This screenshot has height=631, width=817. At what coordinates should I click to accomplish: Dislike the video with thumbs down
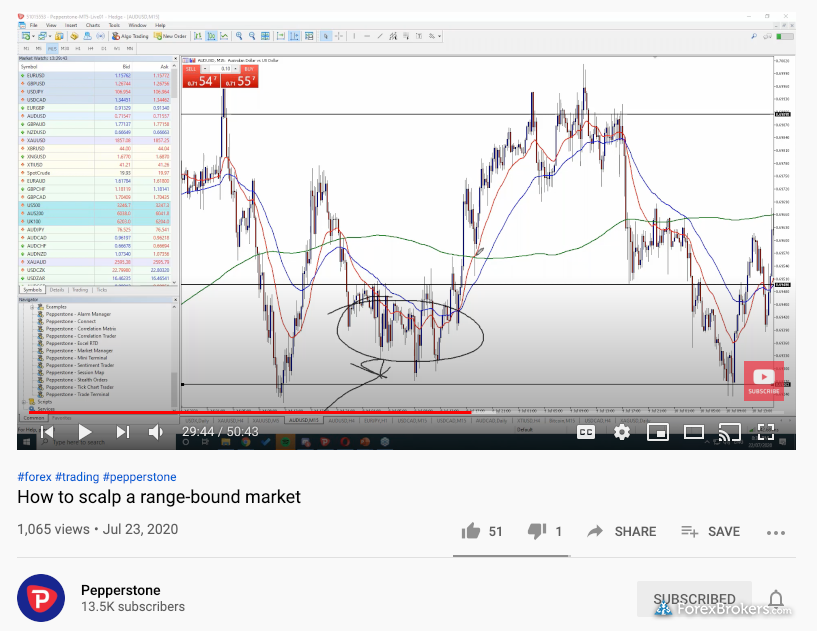point(537,531)
